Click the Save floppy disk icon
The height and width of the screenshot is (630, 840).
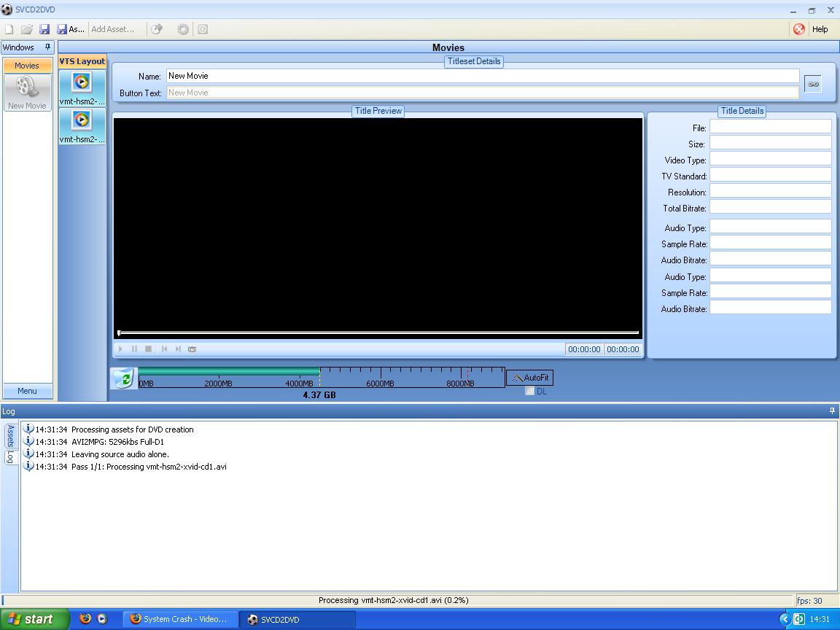pos(44,29)
